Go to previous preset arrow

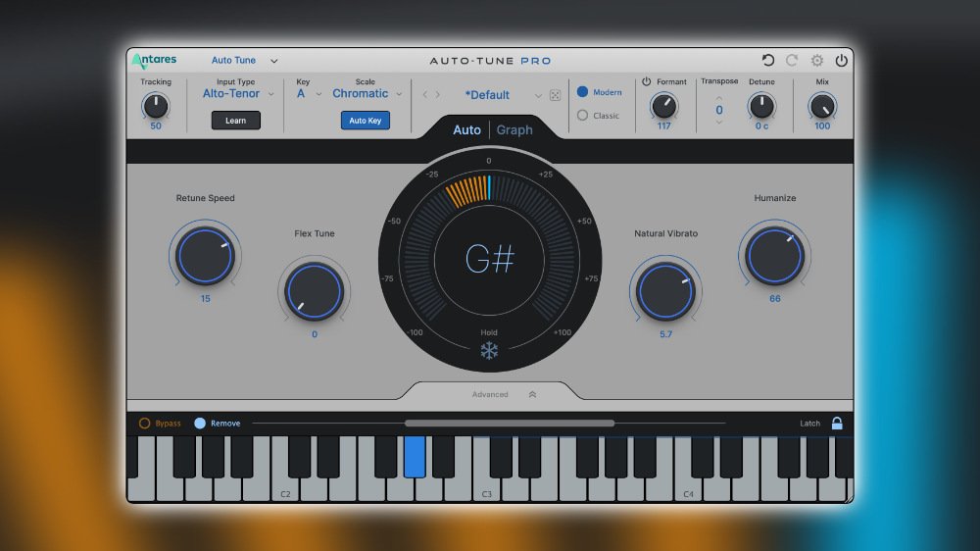point(425,94)
